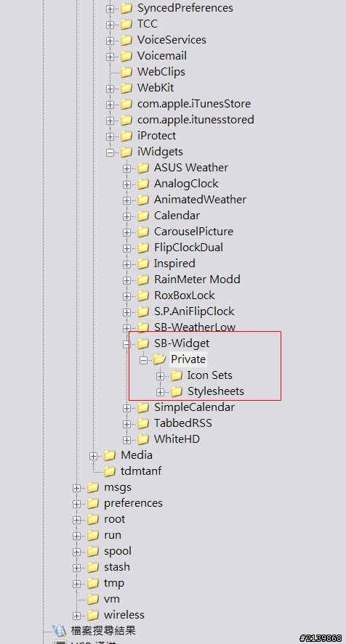Select the AnimatedWeather tree item

pyautogui.click(x=200, y=200)
